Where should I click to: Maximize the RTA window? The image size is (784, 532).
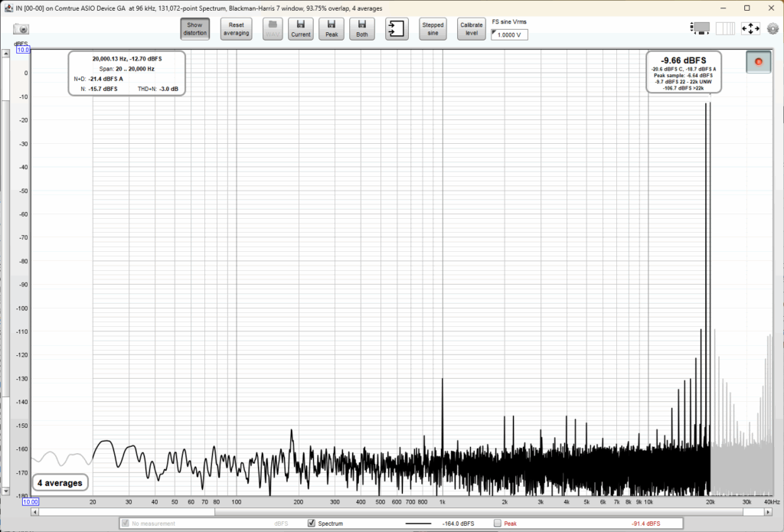[747, 8]
